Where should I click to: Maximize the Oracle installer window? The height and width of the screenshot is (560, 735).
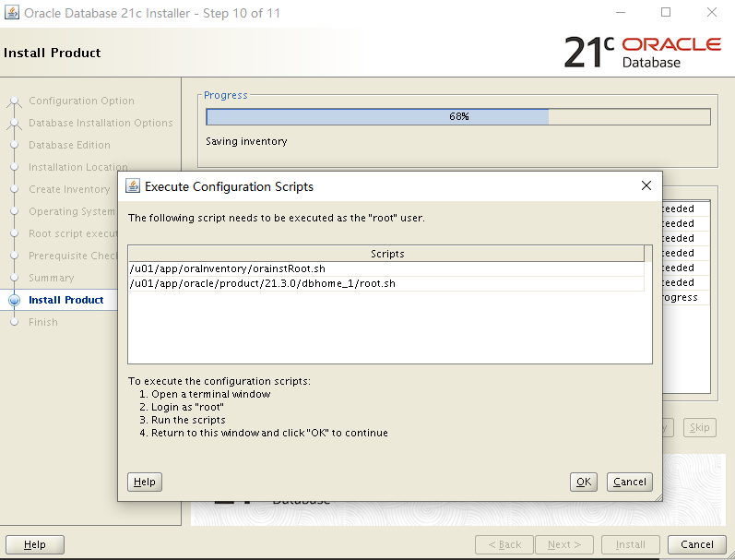666,12
